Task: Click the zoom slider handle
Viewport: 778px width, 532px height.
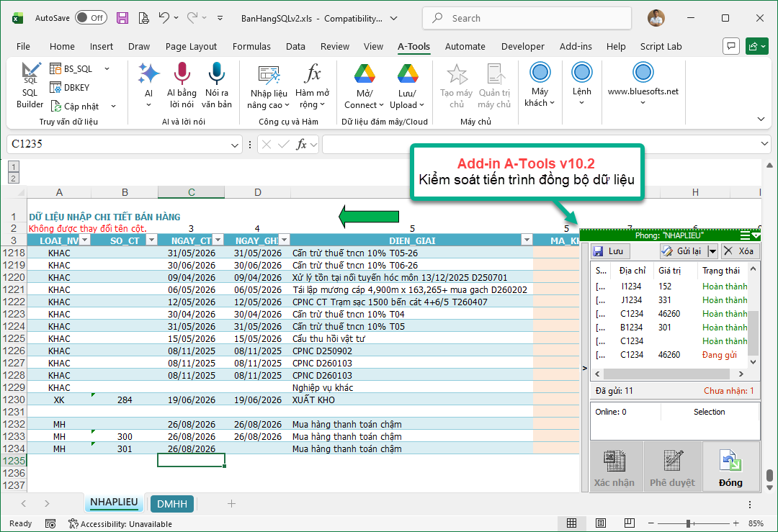Action: (688, 523)
